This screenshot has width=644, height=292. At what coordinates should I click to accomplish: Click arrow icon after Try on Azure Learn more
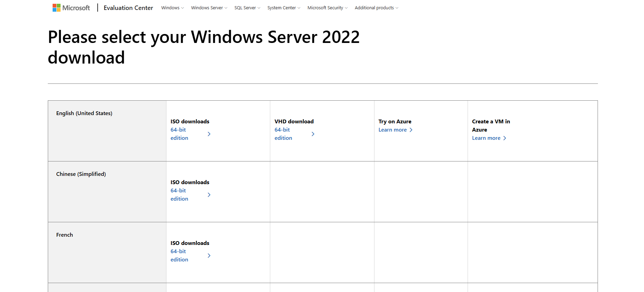(x=411, y=130)
